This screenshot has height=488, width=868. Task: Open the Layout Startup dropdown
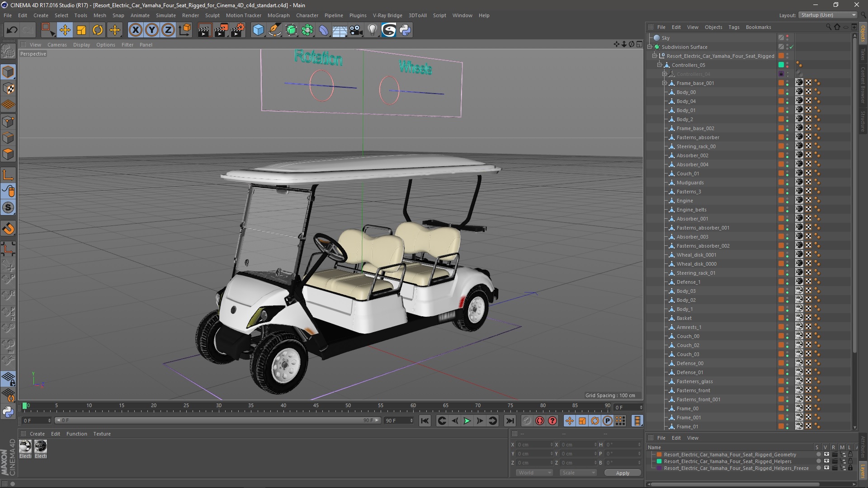pos(827,15)
